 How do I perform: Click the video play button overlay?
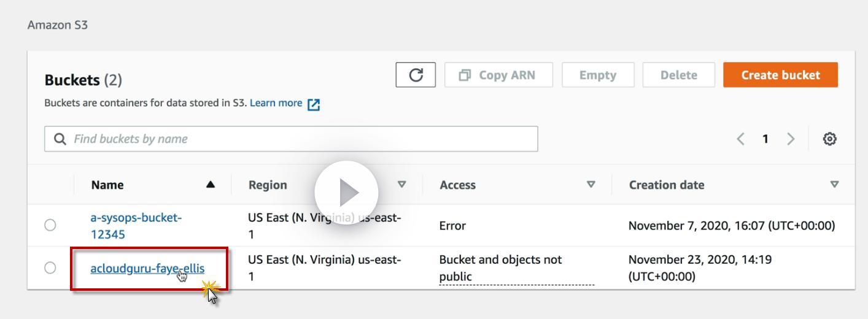point(346,193)
